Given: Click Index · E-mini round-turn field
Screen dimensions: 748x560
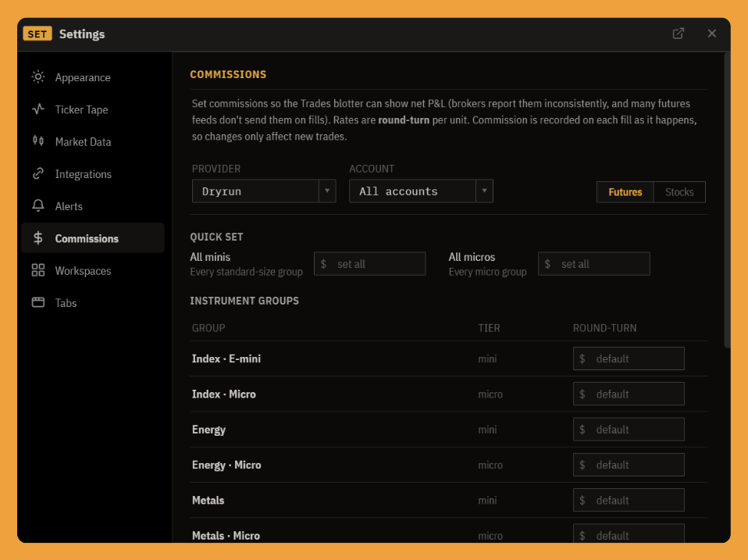Looking at the screenshot, I should [629, 358].
